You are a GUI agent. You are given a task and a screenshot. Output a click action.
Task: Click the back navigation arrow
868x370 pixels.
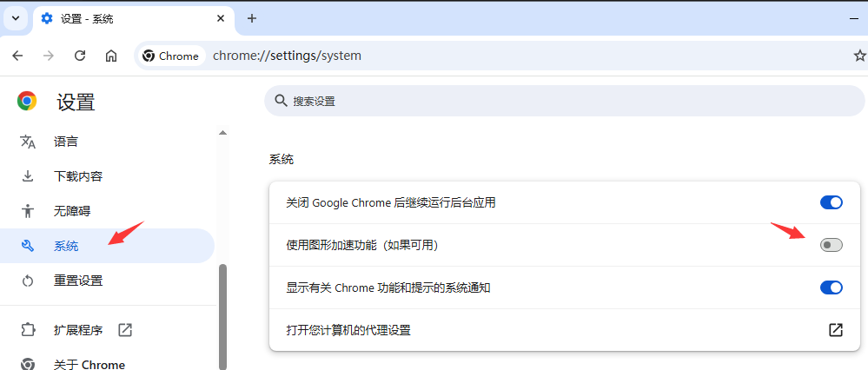(x=17, y=56)
